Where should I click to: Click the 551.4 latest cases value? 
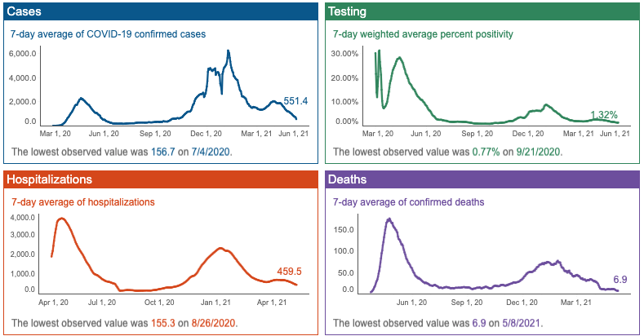click(295, 101)
